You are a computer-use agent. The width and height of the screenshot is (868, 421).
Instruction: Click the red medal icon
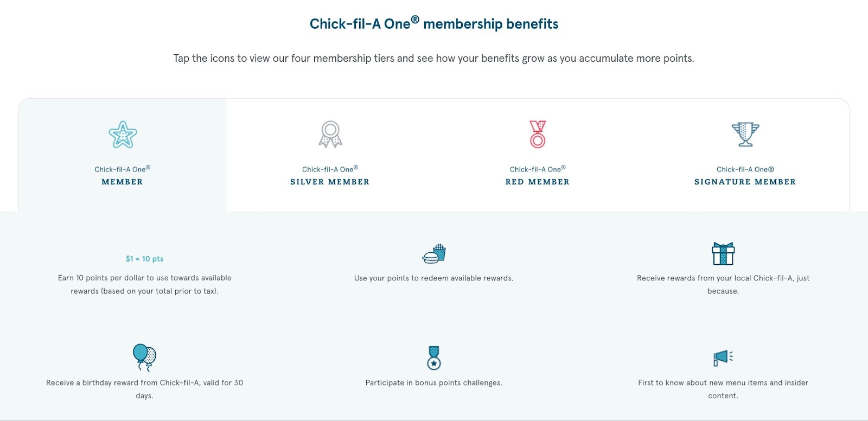click(538, 134)
